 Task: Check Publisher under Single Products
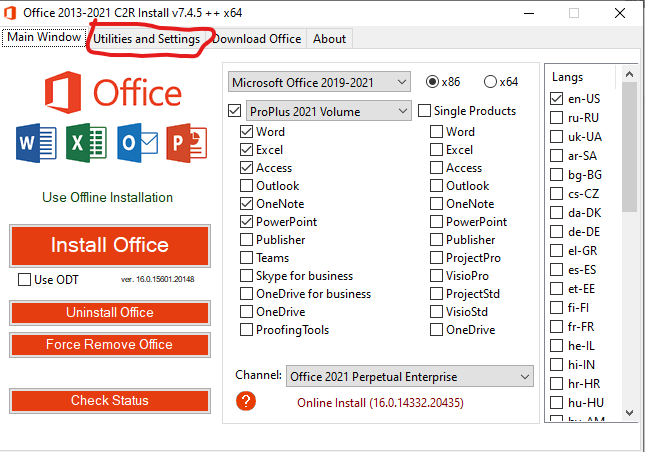click(436, 240)
